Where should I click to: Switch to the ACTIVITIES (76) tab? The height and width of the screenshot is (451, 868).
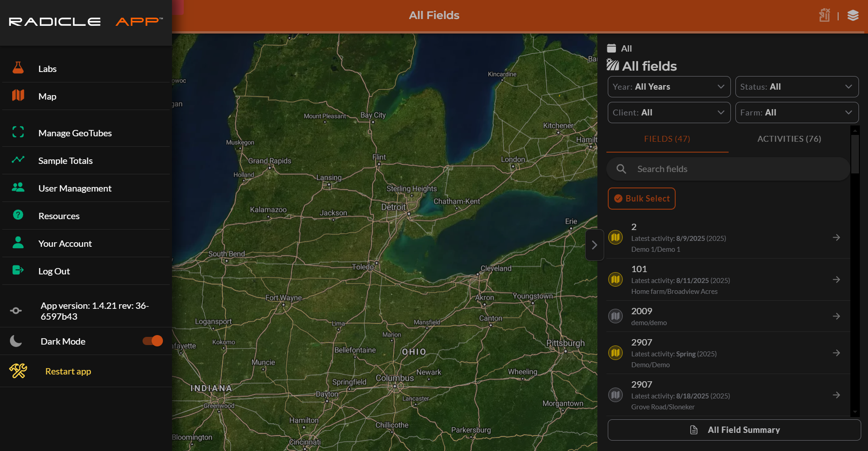[789, 139]
